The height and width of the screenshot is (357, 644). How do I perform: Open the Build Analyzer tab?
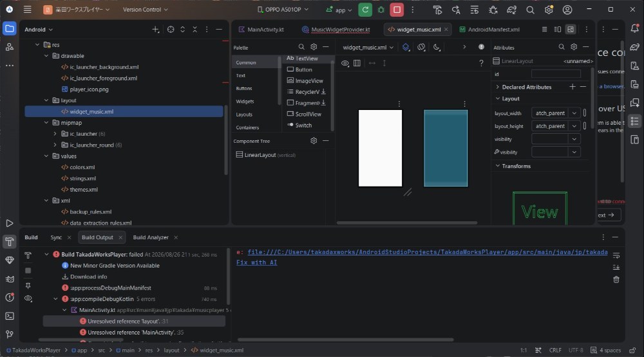[150, 237]
